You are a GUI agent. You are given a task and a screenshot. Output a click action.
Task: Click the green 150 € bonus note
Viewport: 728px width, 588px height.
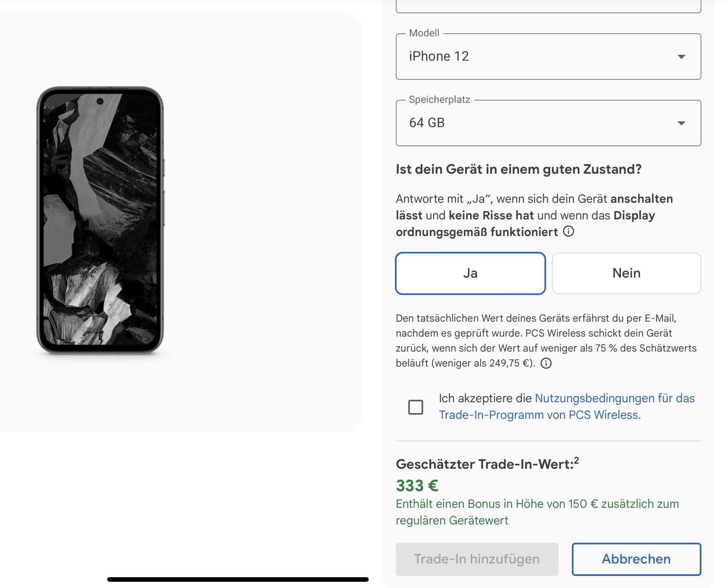coord(537,512)
